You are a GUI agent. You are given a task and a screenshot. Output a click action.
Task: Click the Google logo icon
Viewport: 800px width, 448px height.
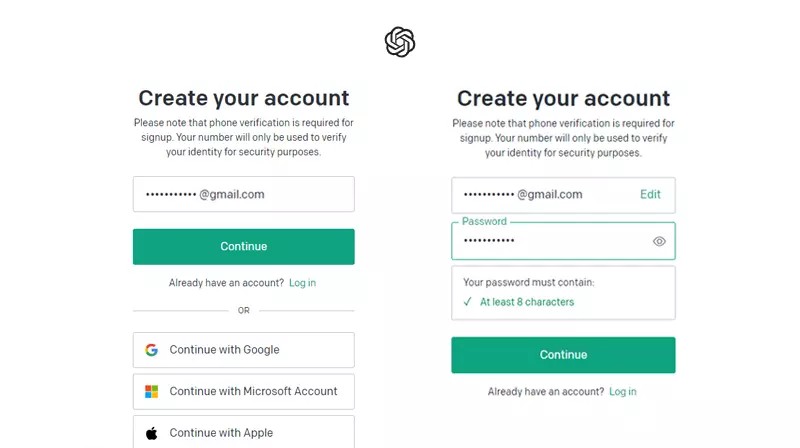(x=152, y=350)
